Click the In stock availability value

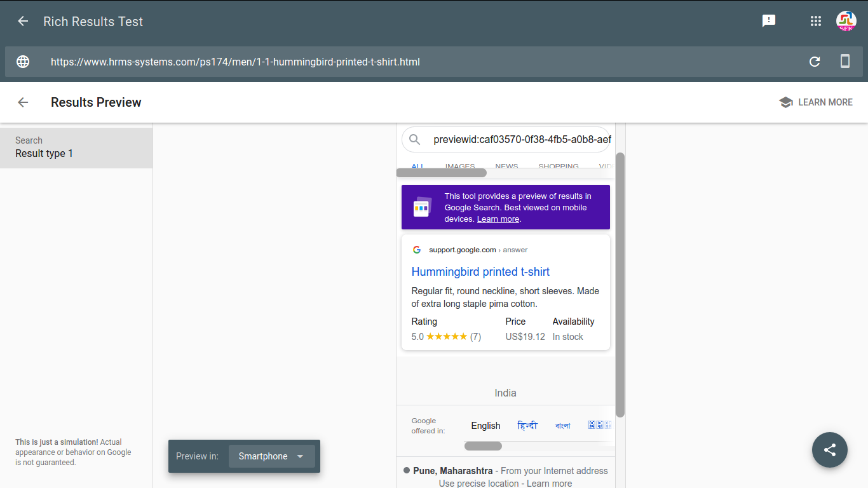tap(567, 337)
